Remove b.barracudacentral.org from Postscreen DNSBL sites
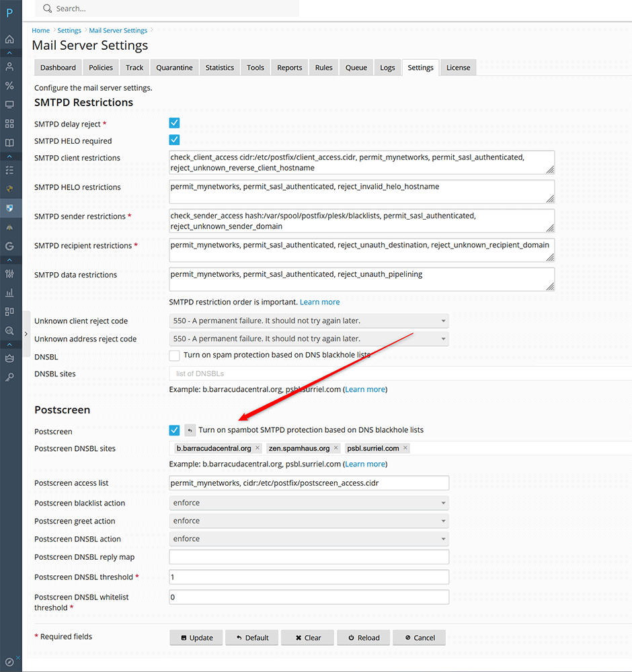 [258, 448]
